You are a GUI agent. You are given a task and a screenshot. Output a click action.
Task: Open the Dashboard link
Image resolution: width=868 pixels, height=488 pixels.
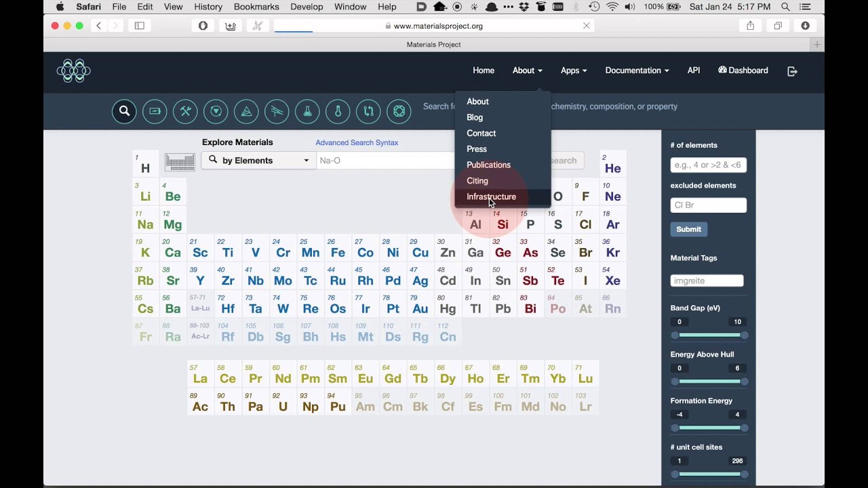743,70
